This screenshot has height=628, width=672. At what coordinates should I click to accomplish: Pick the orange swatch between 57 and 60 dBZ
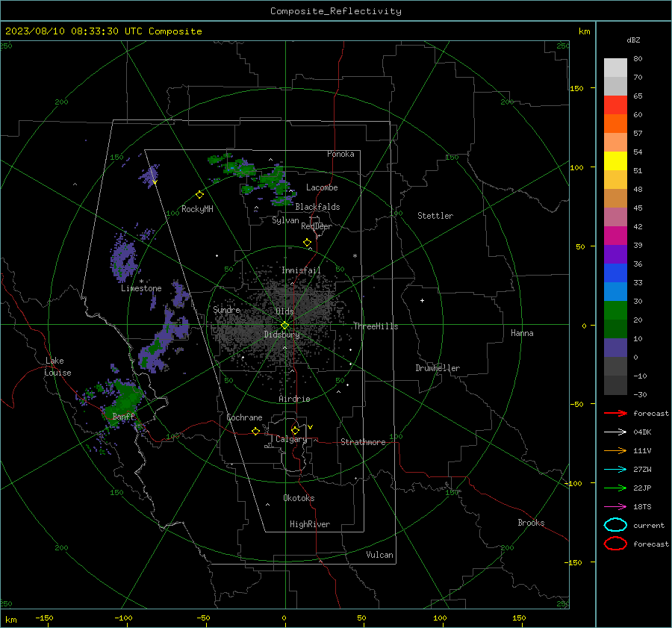[615, 123]
